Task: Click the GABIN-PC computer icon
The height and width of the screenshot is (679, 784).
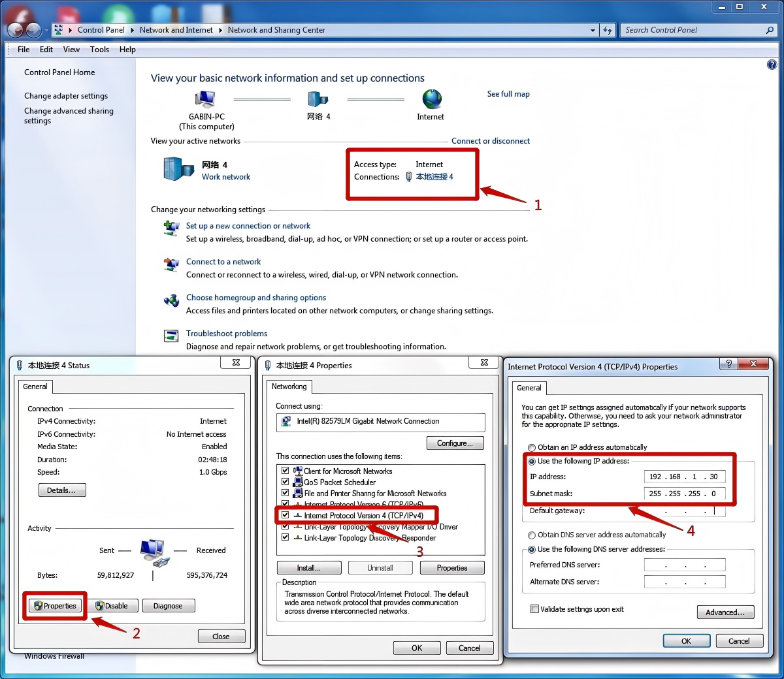Action: tap(205, 99)
